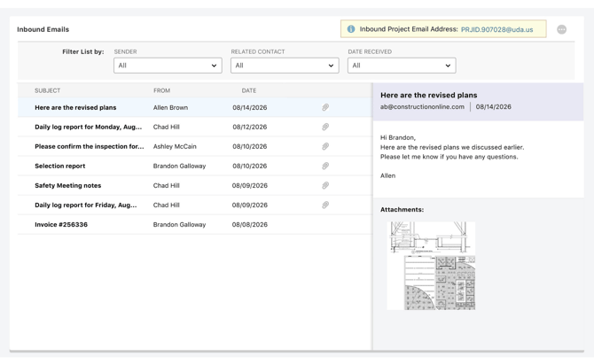Click the 08/14/2026 date in the email list

click(250, 107)
